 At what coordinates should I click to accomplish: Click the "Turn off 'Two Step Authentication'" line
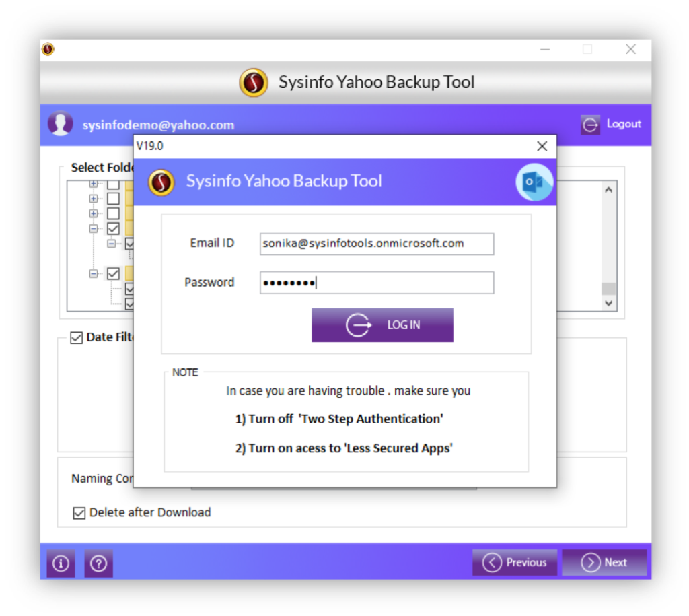point(339,419)
